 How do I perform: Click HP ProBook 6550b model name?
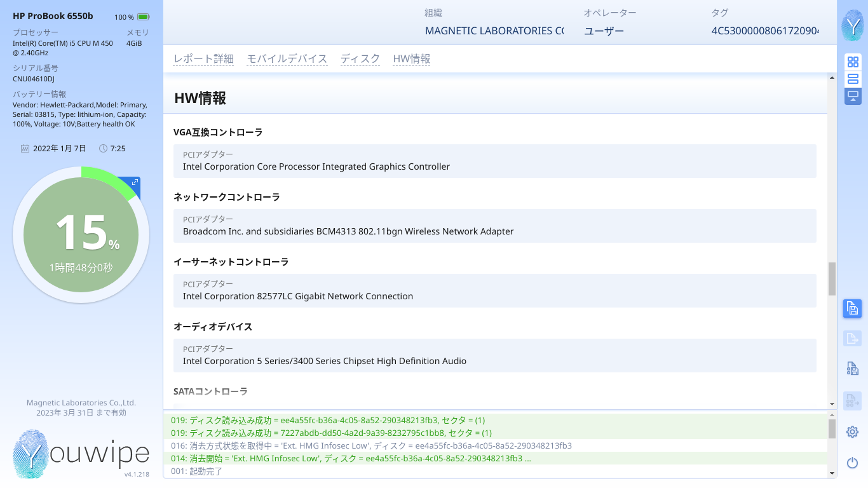pos(53,16)
